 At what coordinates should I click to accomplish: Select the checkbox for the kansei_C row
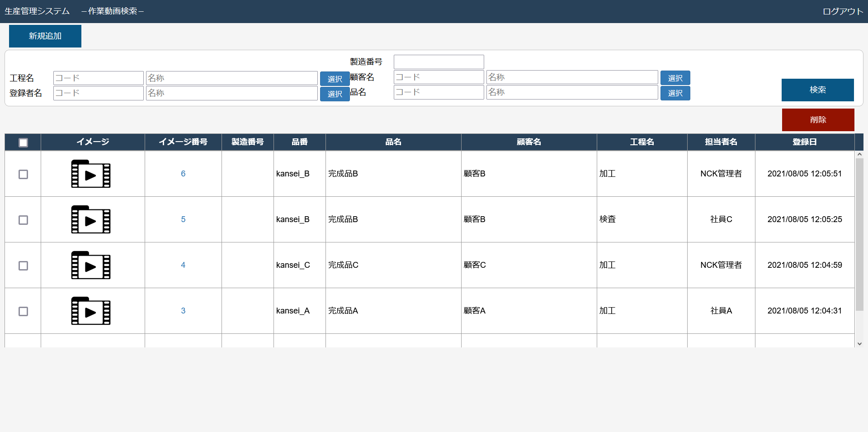23,266
